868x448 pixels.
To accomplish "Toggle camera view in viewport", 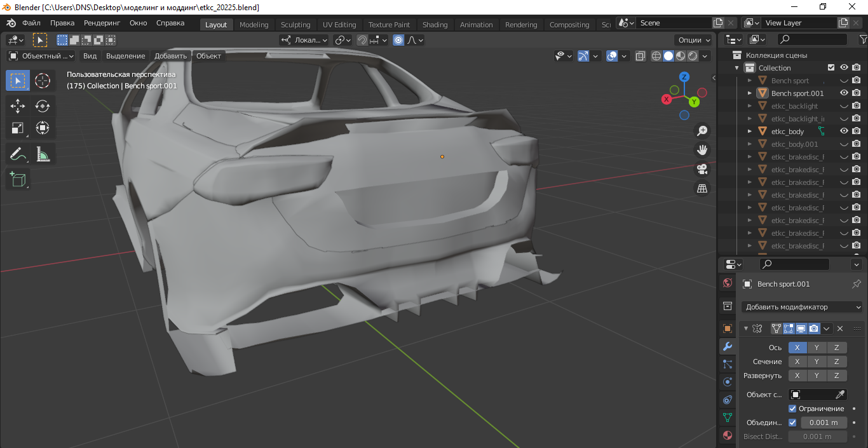I will [702, 169].
